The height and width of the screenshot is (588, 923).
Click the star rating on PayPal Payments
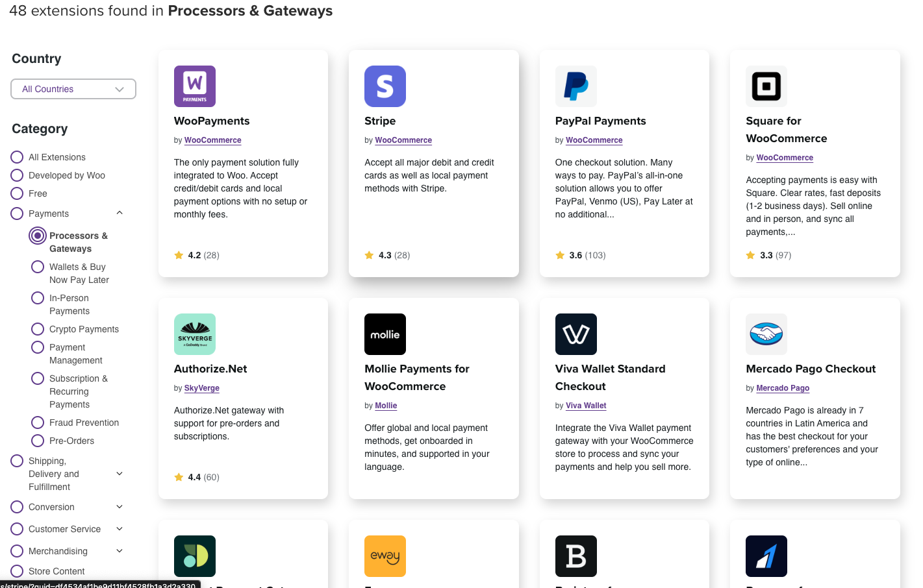581,255
